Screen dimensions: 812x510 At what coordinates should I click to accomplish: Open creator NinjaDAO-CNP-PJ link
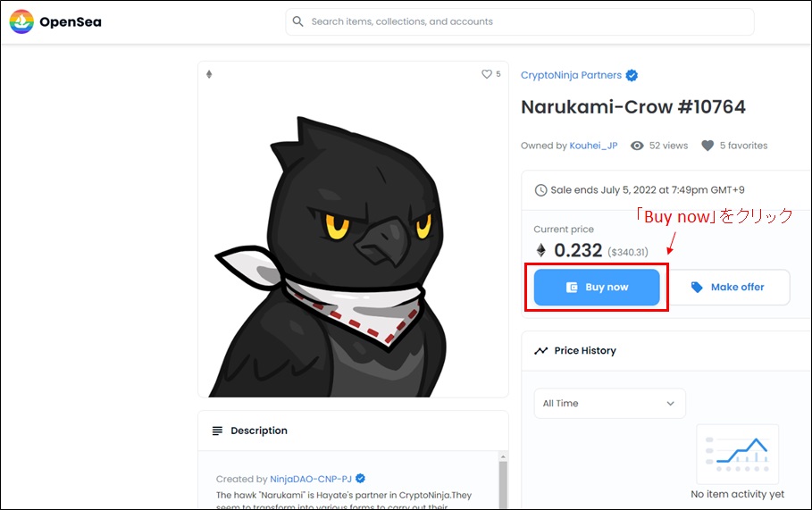[x=311, y=479]
